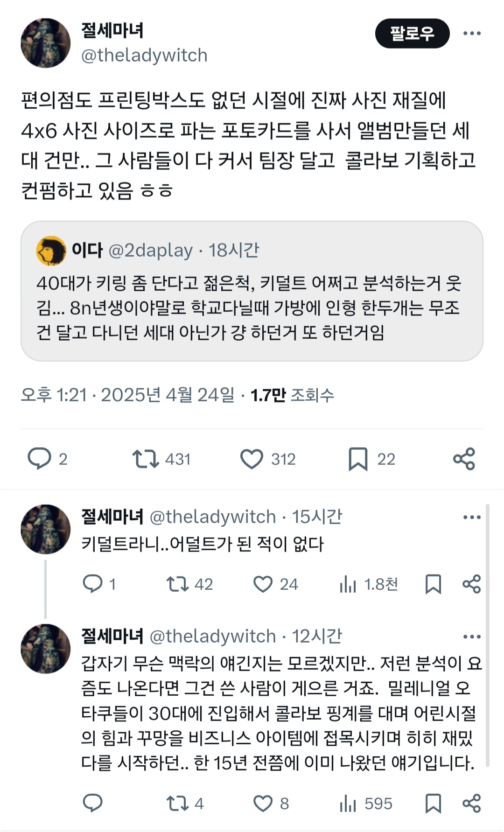Open the quoted tweet by 이다 @2daplay
The height and width of the screenshot is (832, 504).
click(x=252, y=291)
